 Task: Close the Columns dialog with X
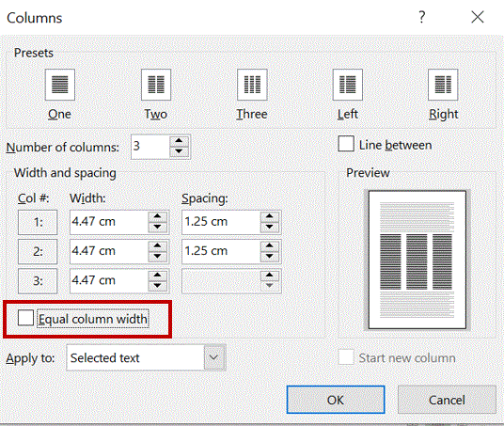click(478, 17)
